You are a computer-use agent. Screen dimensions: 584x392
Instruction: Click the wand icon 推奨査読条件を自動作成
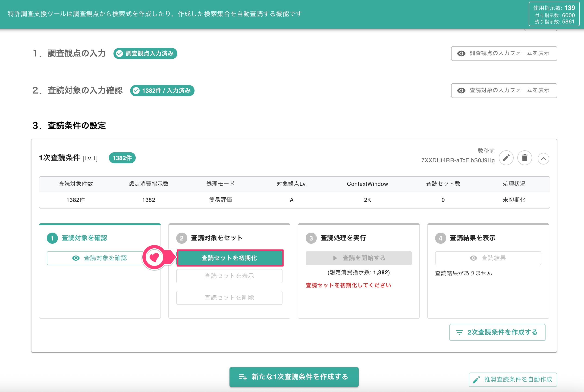point(476,380)
